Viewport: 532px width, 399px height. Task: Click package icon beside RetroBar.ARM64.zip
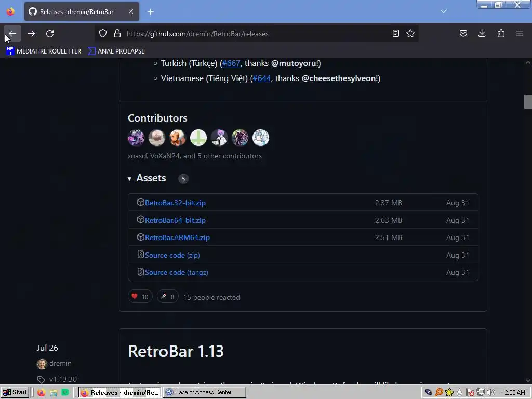pos(140,237)
